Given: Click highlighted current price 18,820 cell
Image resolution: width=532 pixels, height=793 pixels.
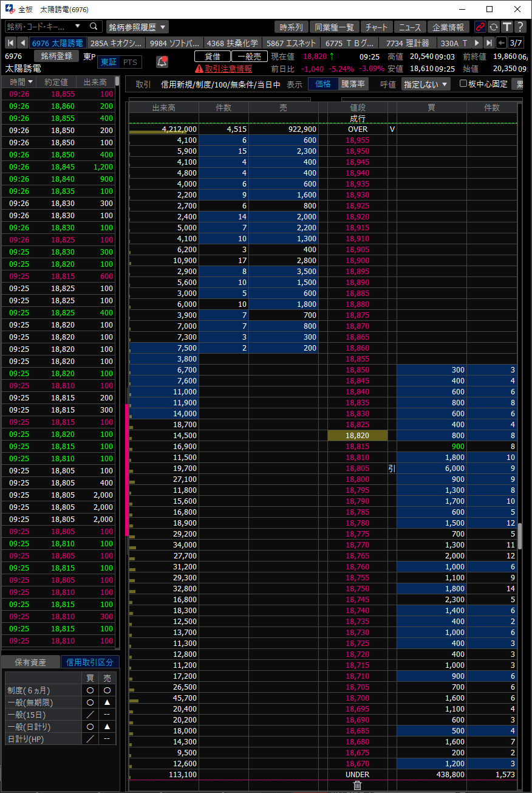Looking at the screenshot, I should pos(358,435).
